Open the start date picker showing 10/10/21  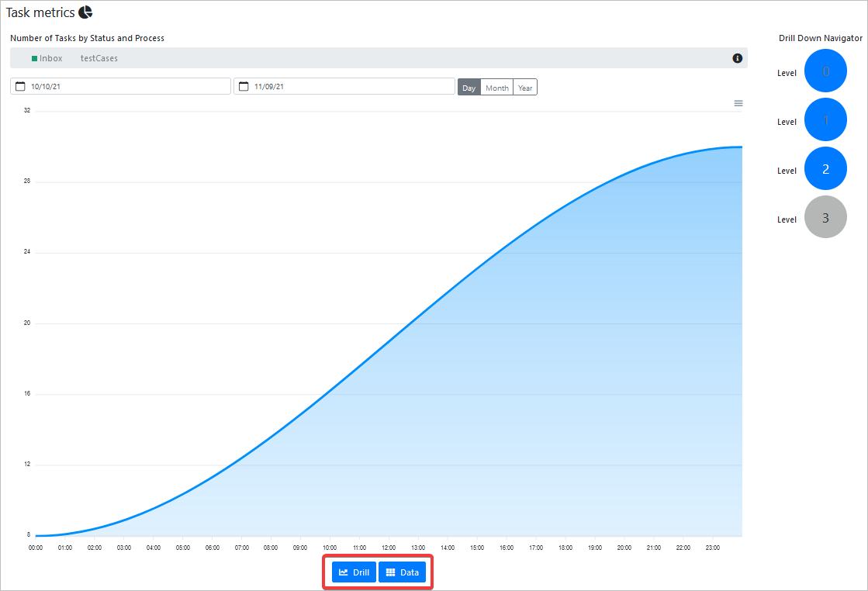pos(124,87)
